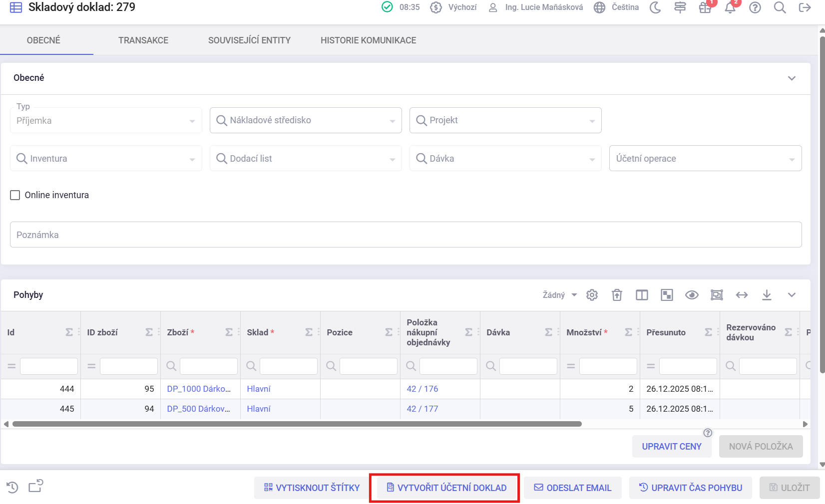Open the help question mark icon
The image size is (825, 504).
pyautogui.click(x=755, y=7)
